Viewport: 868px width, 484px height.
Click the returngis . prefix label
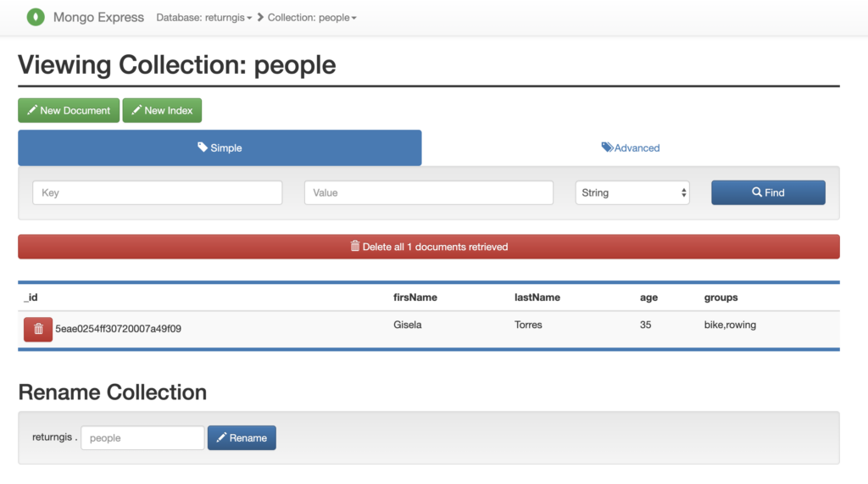coord(55,437)
